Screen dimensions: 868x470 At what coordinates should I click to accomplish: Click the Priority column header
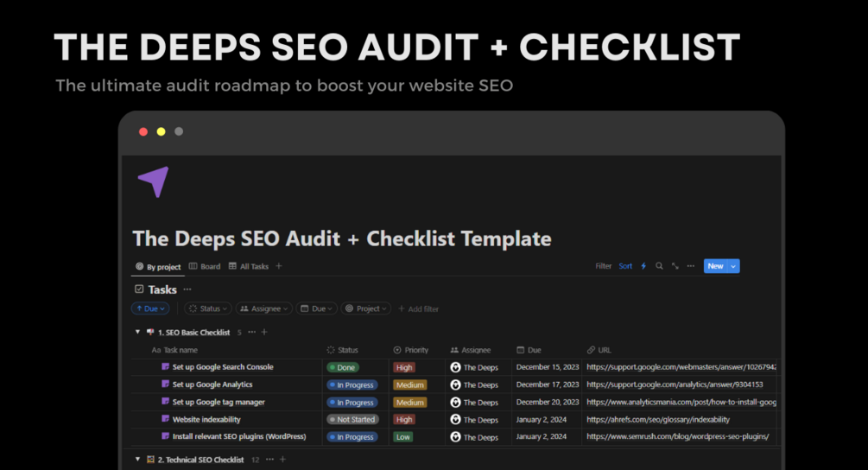point(411,350)
